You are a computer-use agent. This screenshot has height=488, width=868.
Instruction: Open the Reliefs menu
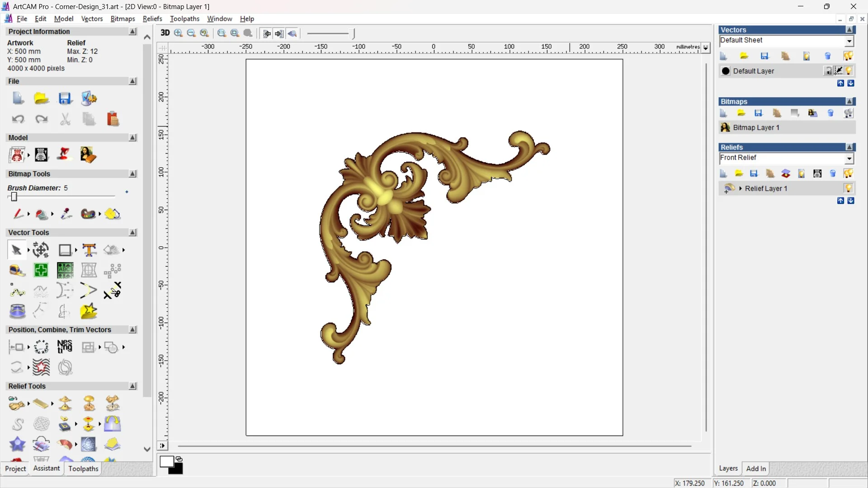tap(152, 19)
